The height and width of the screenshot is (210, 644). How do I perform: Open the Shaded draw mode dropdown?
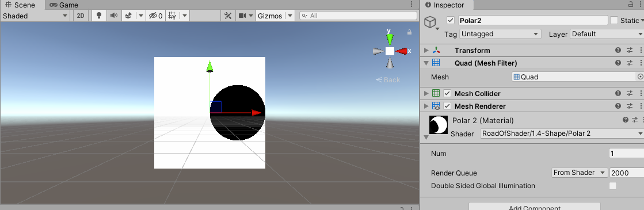(35, 16)
